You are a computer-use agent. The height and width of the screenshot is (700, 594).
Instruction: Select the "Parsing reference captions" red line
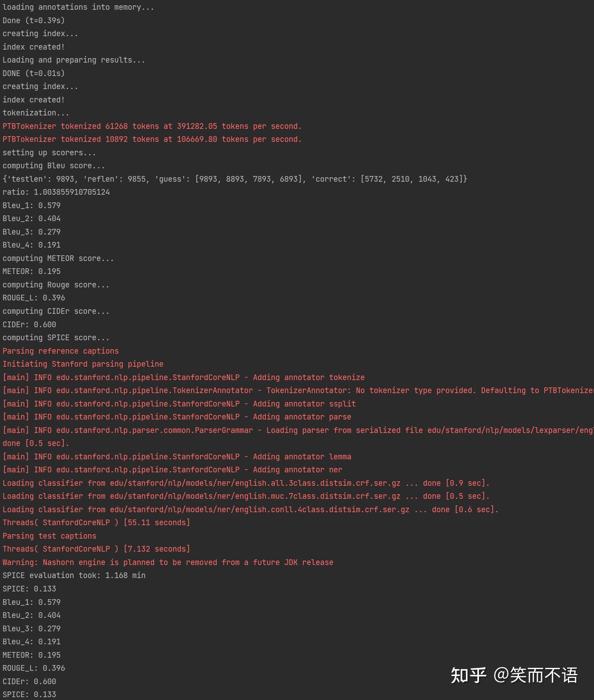tap(61, 351)
